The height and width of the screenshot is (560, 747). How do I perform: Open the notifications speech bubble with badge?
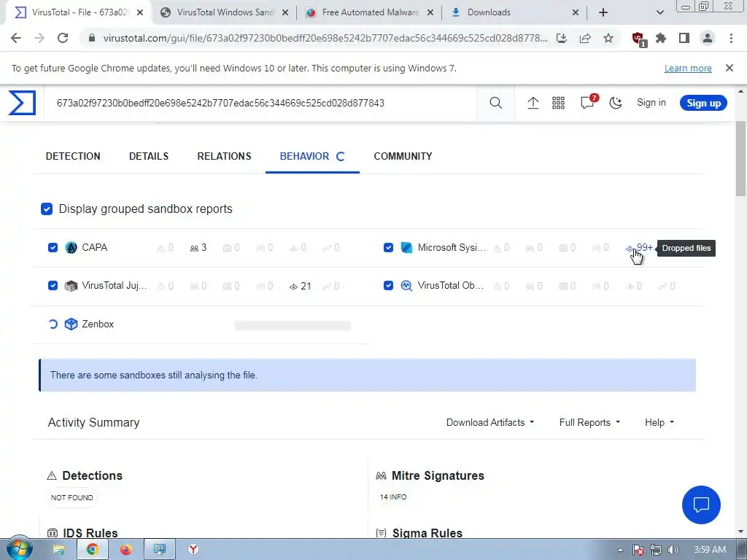coord(589,101)
